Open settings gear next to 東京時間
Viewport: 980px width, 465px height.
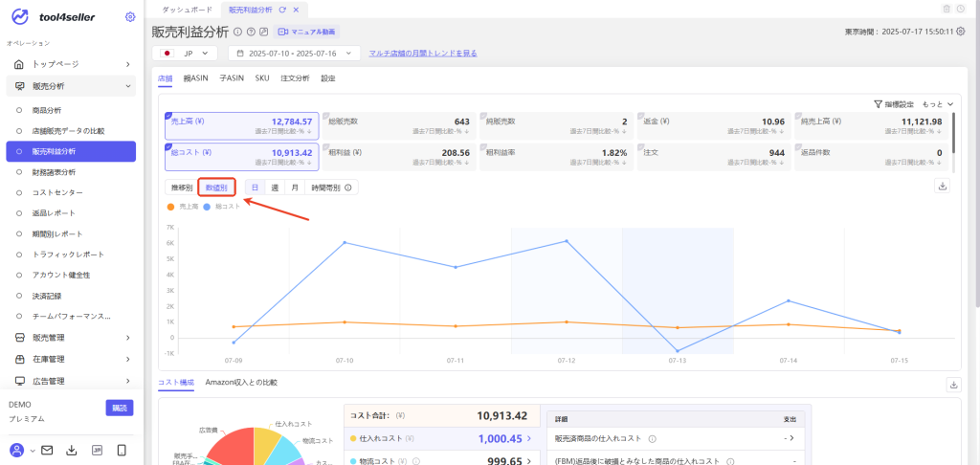tap(961, 32)
